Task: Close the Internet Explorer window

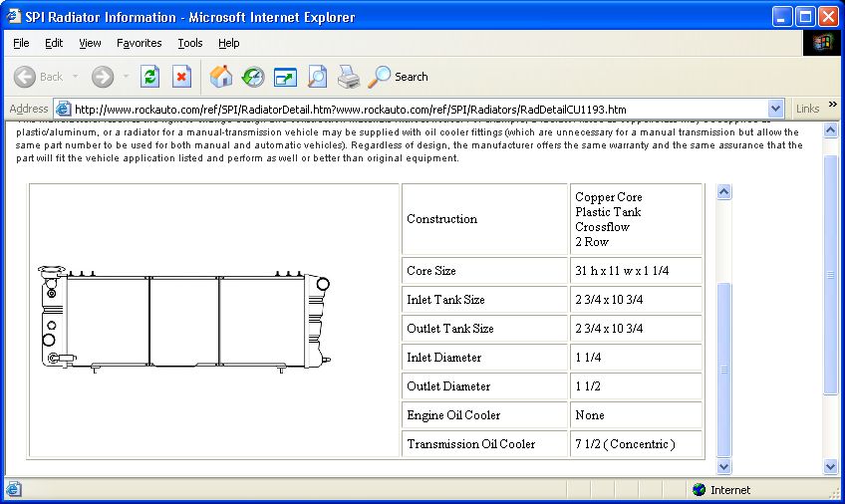Action: tap(828, 17)
